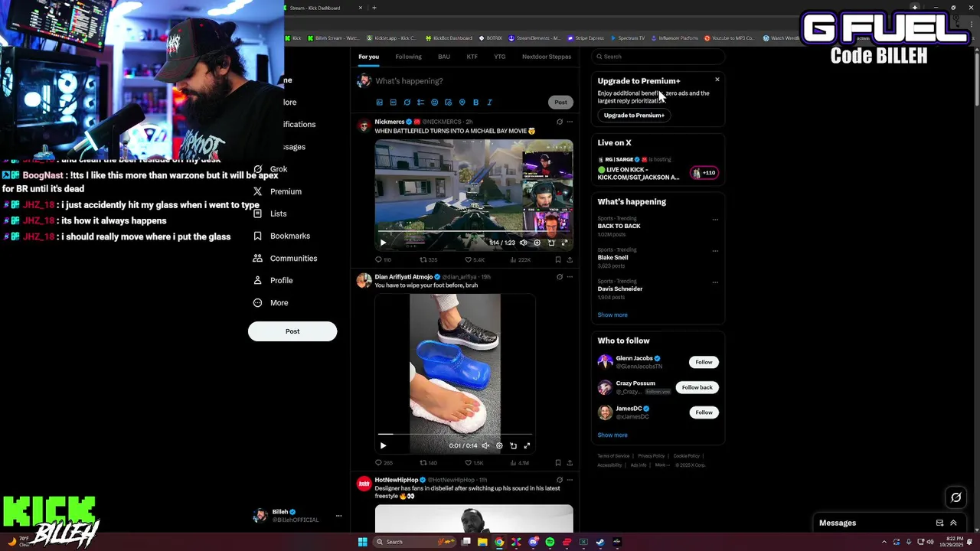
Task: Open Chrome from the taskbar
Action: pos(499,542)
